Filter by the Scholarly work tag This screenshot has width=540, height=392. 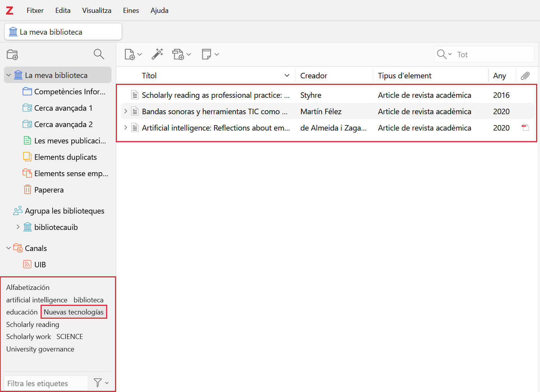pos(28,337)
